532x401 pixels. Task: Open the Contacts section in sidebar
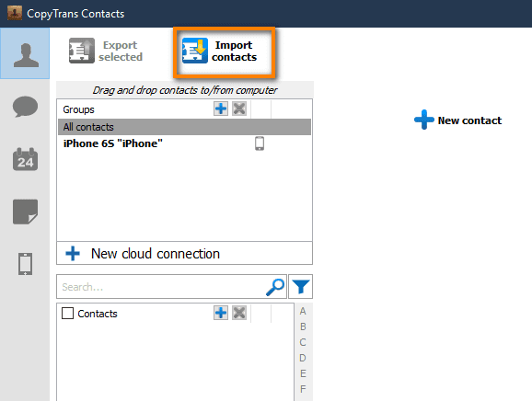(25, 53)
